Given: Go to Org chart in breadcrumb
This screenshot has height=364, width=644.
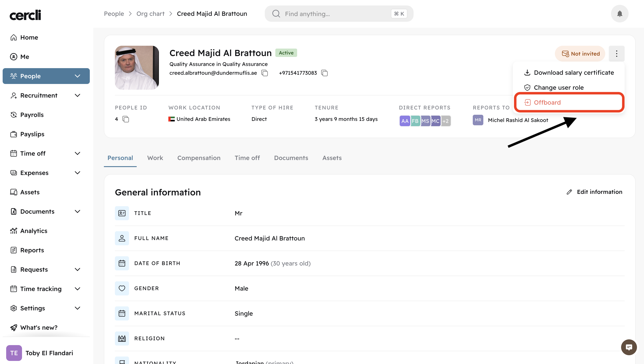Looking at the screenshot, I should click(150, 14).
